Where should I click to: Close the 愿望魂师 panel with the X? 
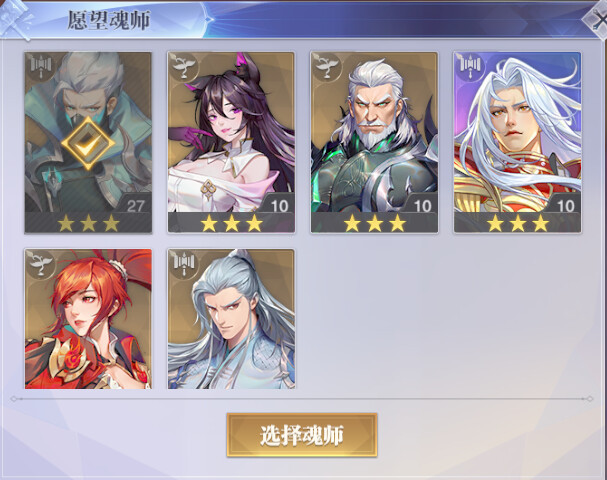[x=598, y=20]
